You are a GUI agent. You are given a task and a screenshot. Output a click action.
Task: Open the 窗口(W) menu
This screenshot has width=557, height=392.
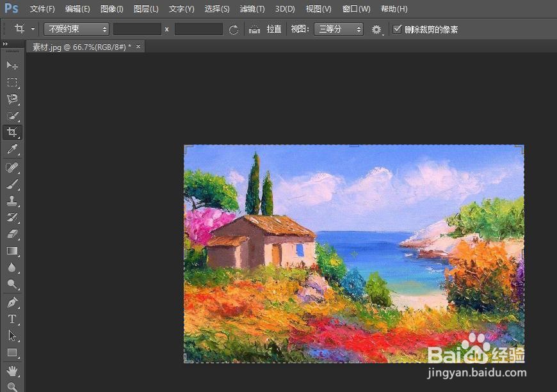click(x=356, y=8)
